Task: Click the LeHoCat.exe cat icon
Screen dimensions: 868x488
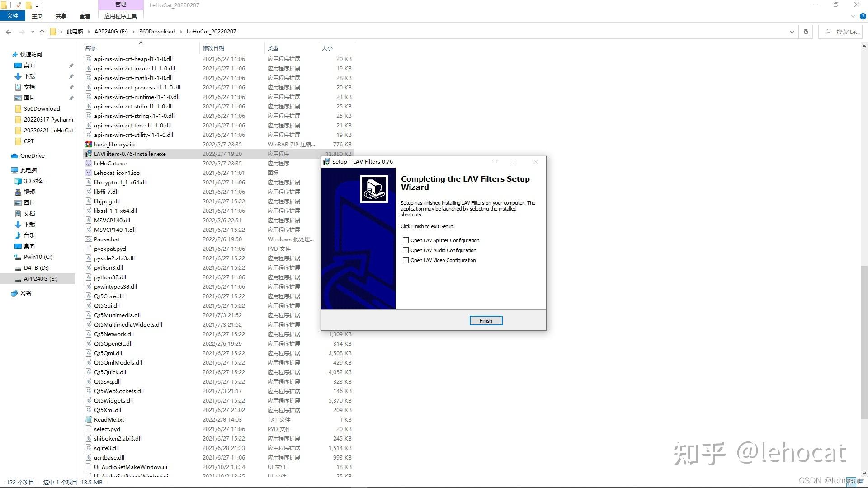Action: click(x=89, y=164)
